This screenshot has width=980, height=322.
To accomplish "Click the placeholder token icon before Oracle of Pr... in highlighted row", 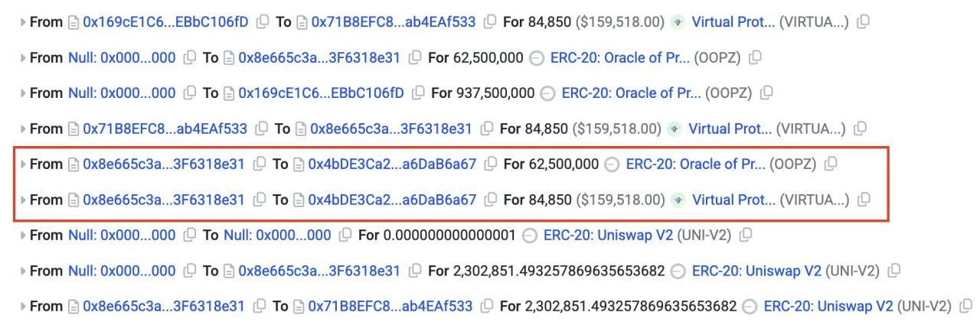I will 611,164.
